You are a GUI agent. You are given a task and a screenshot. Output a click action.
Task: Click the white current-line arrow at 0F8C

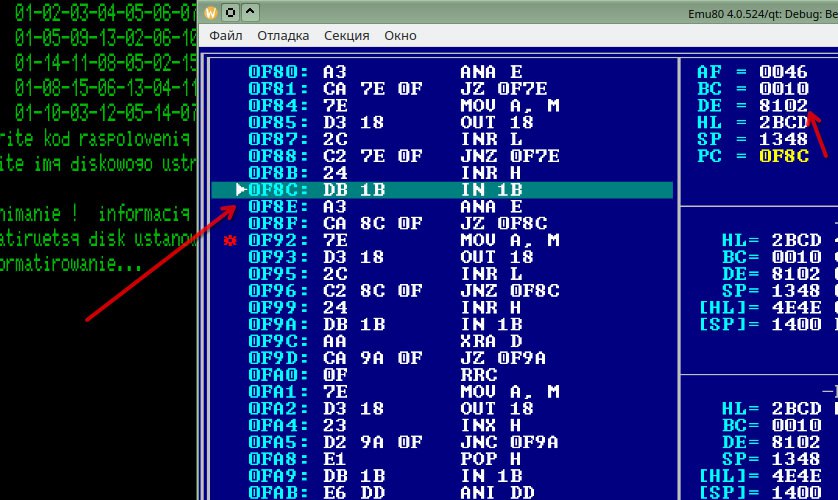pos(240,190)
